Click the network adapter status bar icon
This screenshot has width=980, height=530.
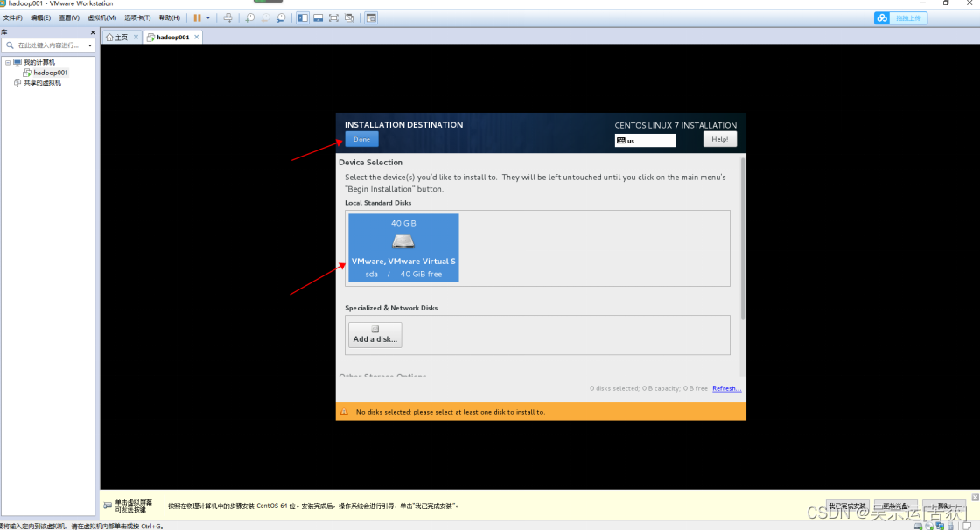click(x=940, y=527)
